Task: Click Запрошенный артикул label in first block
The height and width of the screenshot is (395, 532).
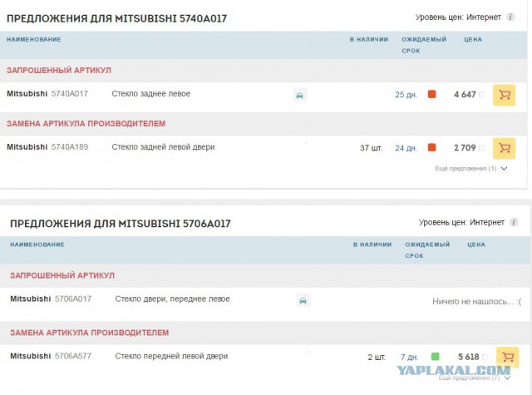Action: (59, 70)
